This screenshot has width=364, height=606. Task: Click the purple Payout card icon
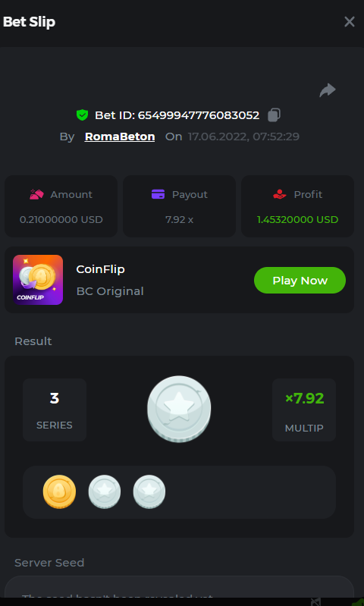(x=158, y=194)
